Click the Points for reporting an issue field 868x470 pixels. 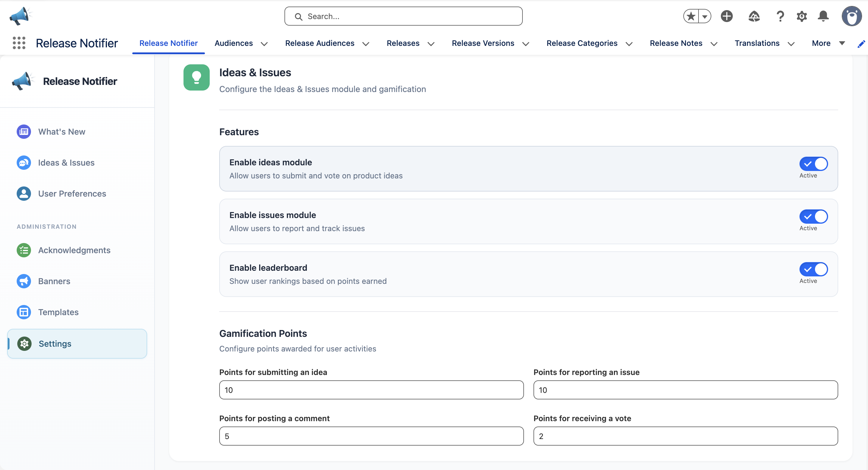pos(685,390)
